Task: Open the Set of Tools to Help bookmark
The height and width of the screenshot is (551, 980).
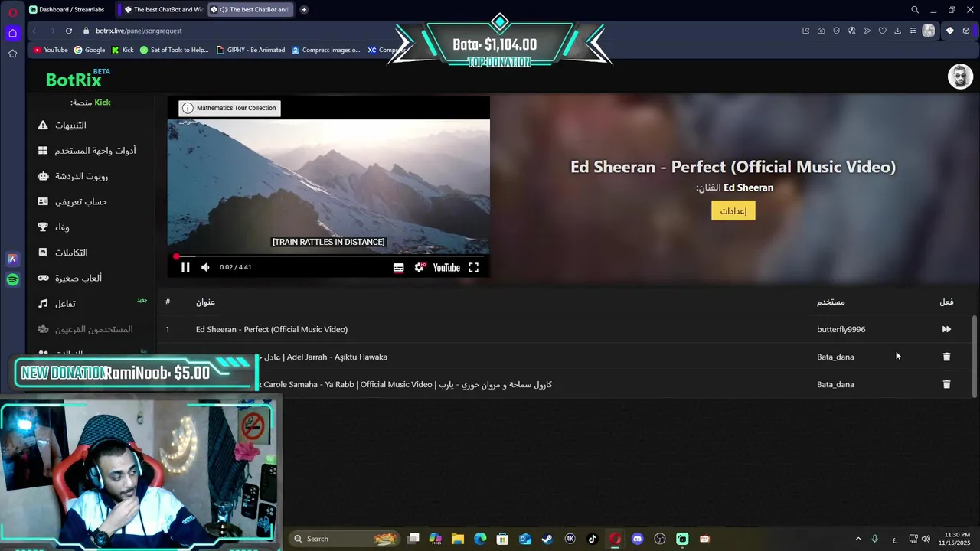Action: point(174,50)
